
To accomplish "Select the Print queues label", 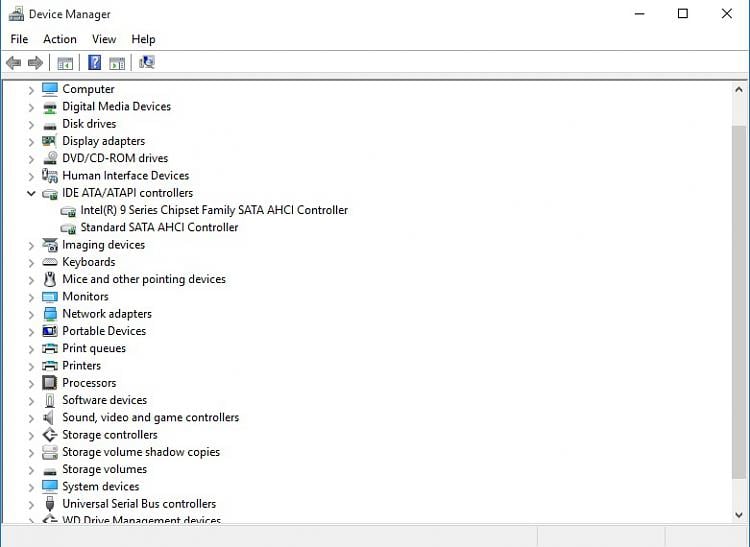I will [x=94, y=349].
